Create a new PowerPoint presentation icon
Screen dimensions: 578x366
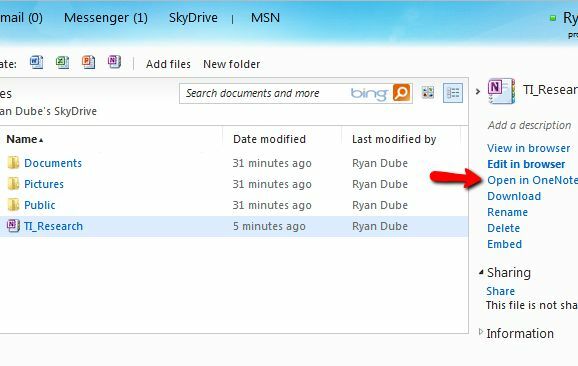[x=88, y=62]
